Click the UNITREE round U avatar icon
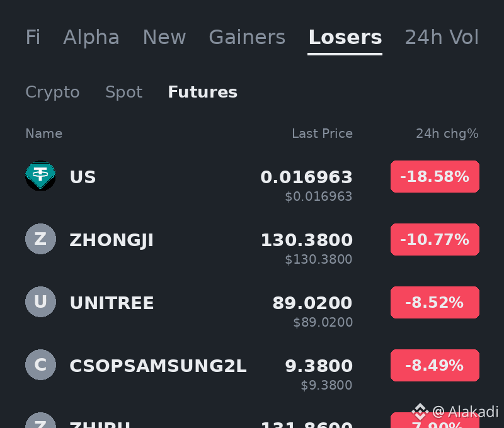The image size is (504, 428). (40, 302)
